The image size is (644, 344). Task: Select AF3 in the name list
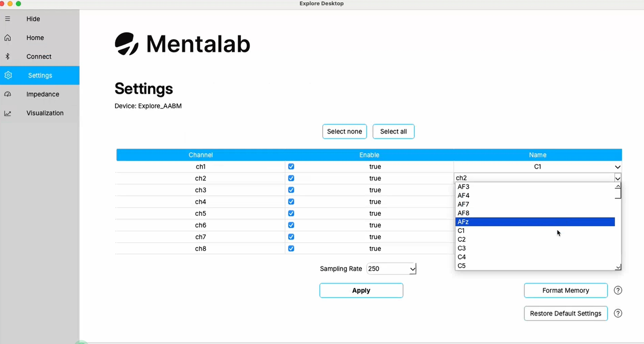[535, 187]
